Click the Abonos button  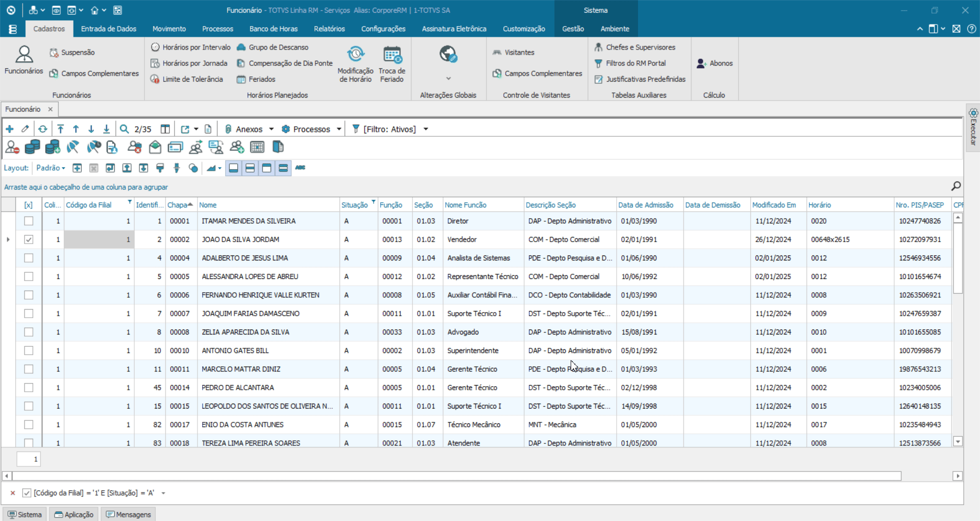tap(715, 63)
